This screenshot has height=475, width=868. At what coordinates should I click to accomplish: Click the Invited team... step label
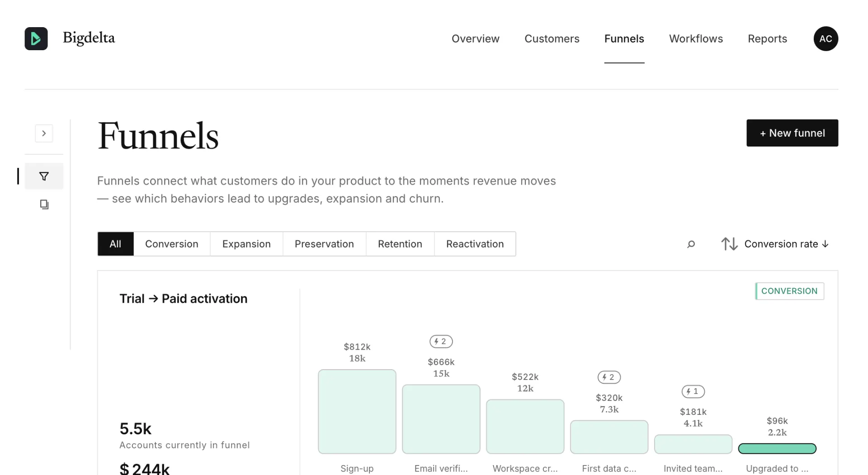point(693,469)
